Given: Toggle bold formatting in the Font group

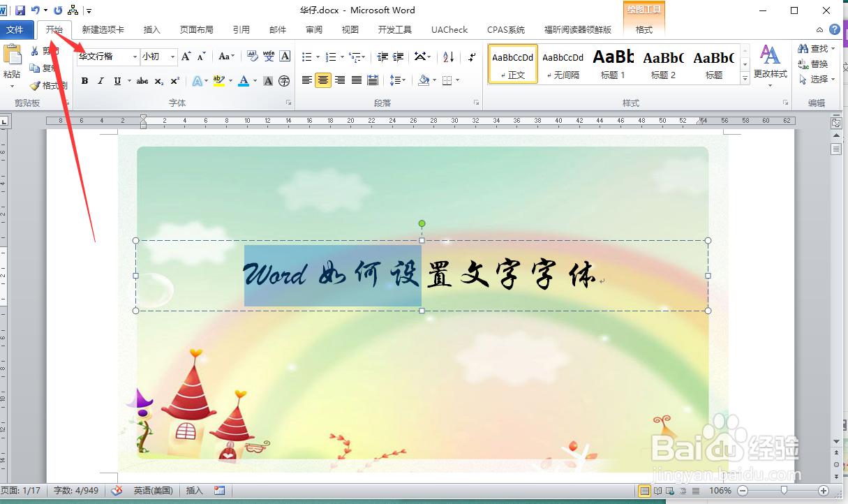Looking at the screenshot, I should [x=84, y=81].
